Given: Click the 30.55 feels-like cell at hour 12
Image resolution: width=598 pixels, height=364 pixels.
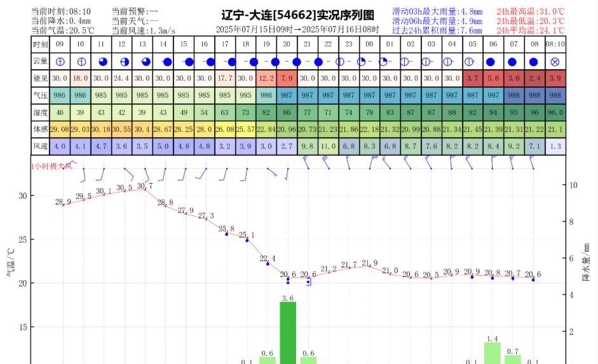Looking at the screenshot, I should tap(121, 129).
